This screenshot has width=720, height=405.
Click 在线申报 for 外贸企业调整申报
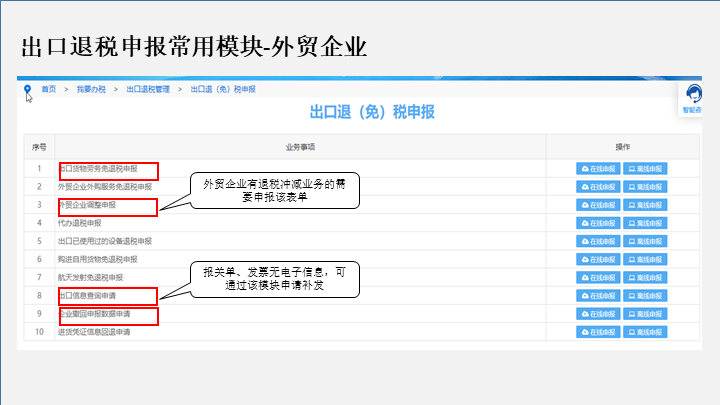coord(598,205)
